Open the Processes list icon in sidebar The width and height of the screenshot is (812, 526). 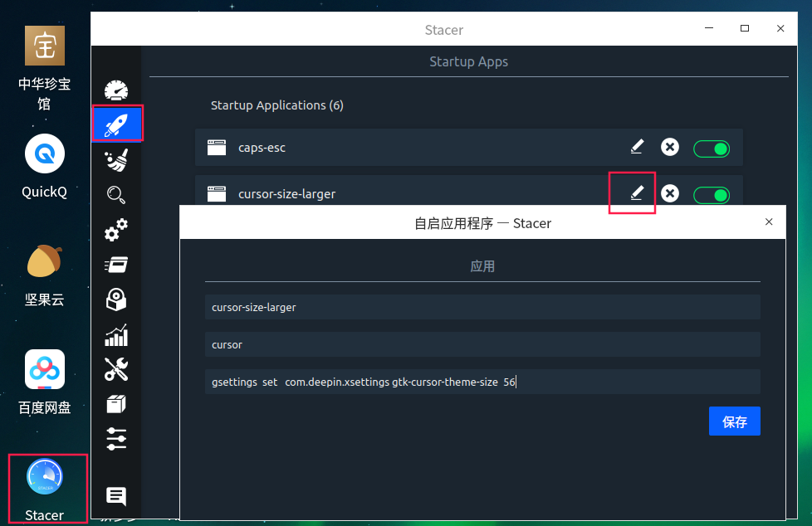[116, 265]
